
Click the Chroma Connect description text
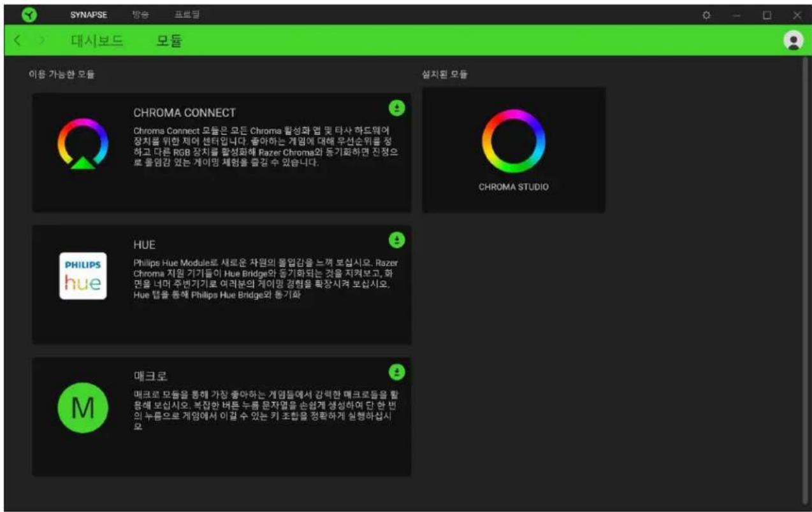[x=267, y=146]
